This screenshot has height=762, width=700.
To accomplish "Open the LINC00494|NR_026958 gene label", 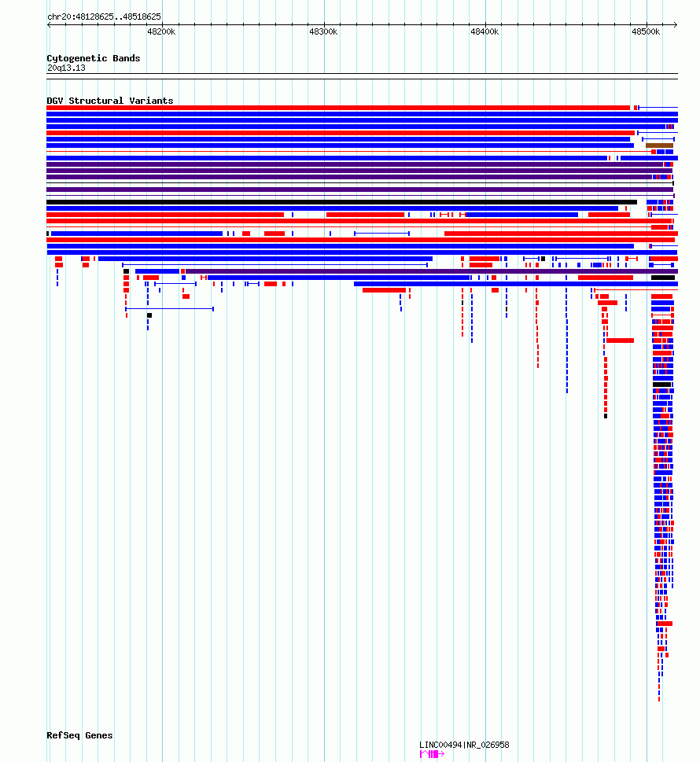I will 464,745.
